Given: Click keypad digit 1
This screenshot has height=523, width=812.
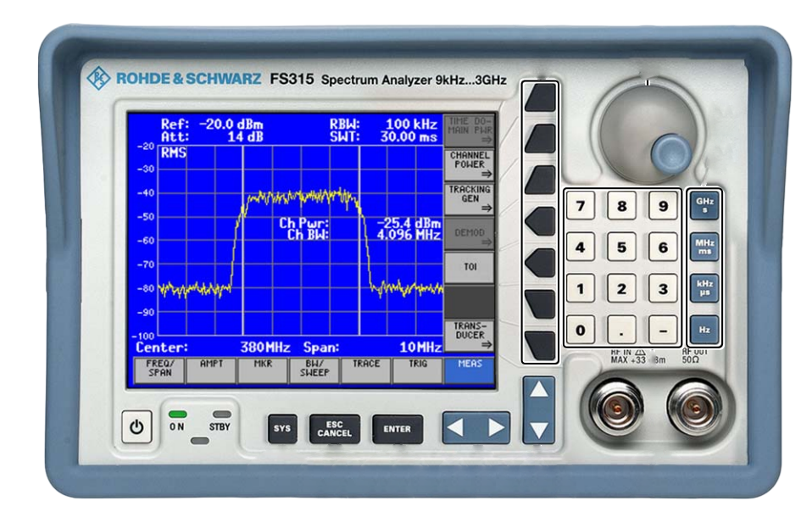Looking at the screenshot, I should (580, 289).
